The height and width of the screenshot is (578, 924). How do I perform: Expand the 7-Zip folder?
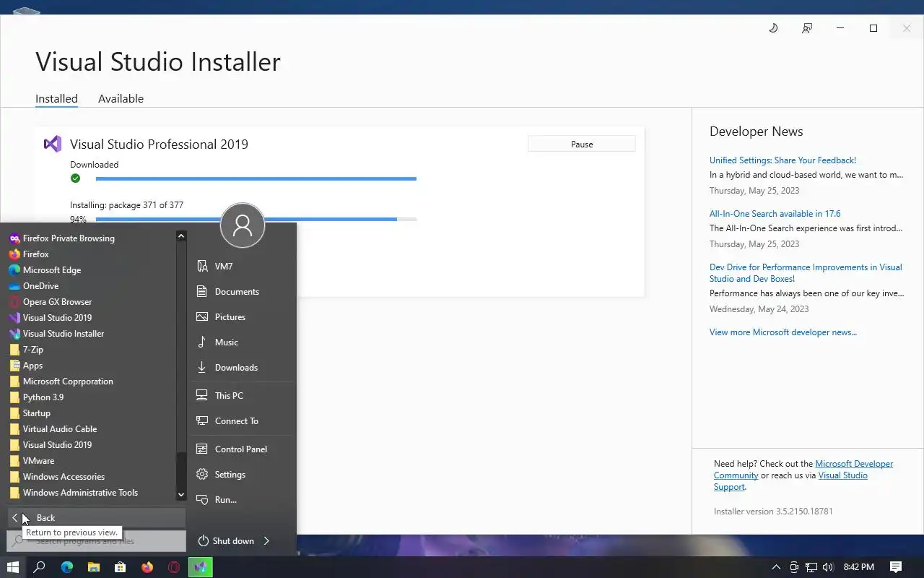tap(91, 350)
